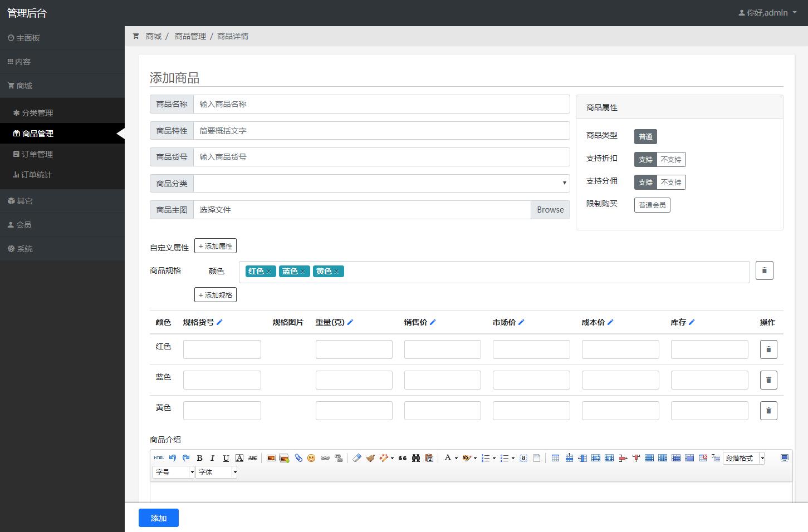
Task: Toggle HTML source view in editor
Action: (x=159, y=458)
